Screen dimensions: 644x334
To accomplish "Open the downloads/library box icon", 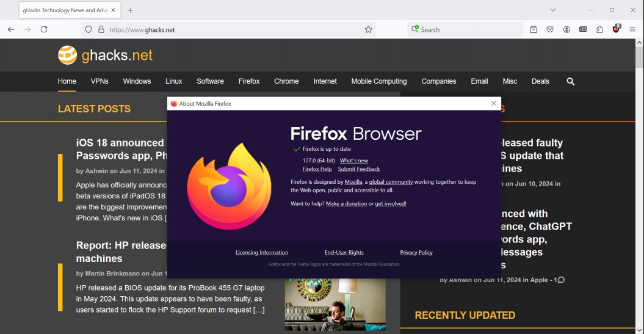I will click(x=534, y=29).
